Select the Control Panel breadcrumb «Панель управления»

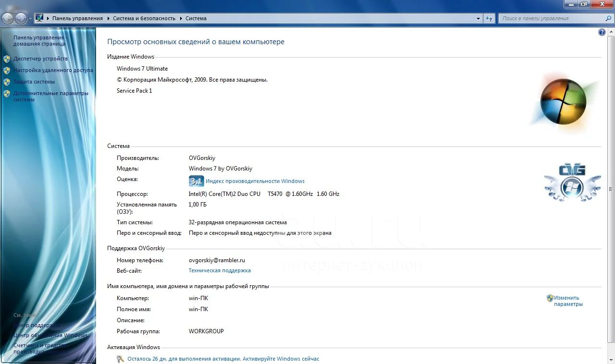[x=77, y=18]
